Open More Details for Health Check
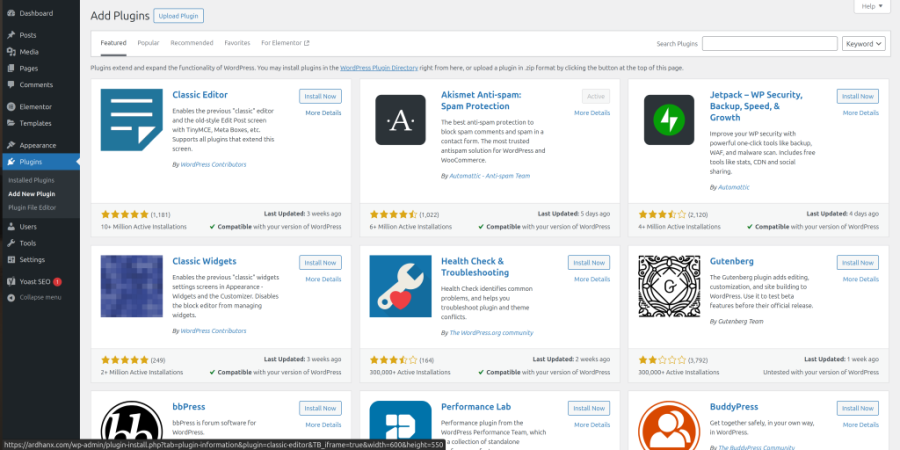Screen dimensions: 900x450 coord(592,280)
